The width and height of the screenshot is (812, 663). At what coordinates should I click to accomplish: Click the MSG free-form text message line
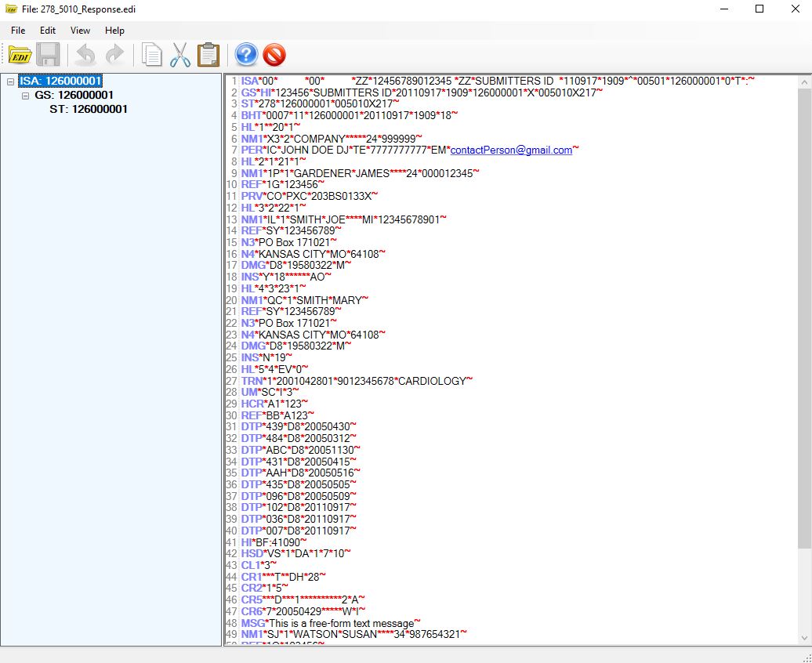(x=331, y=623)
